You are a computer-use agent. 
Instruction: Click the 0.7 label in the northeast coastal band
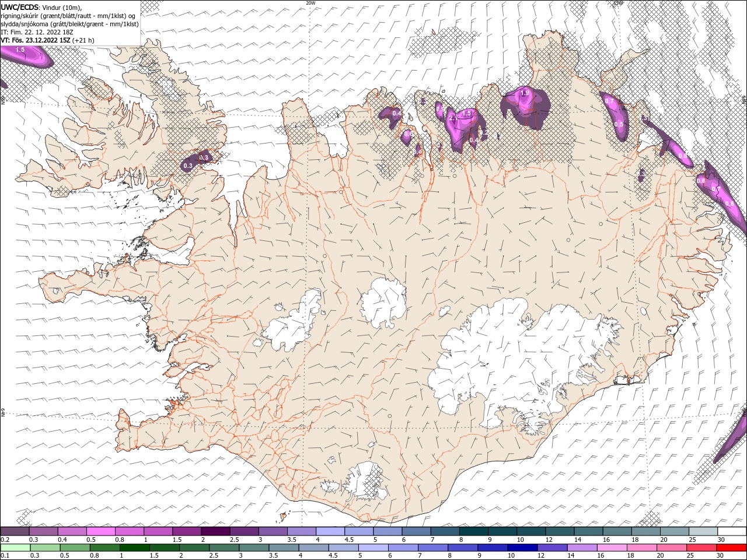click(x=609, y=101)
